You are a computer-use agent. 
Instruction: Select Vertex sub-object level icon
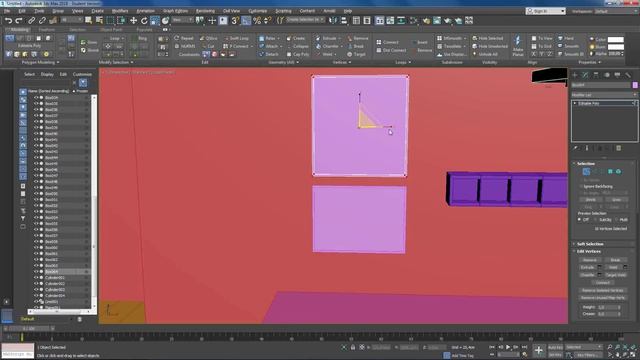[x=586, y=171]
